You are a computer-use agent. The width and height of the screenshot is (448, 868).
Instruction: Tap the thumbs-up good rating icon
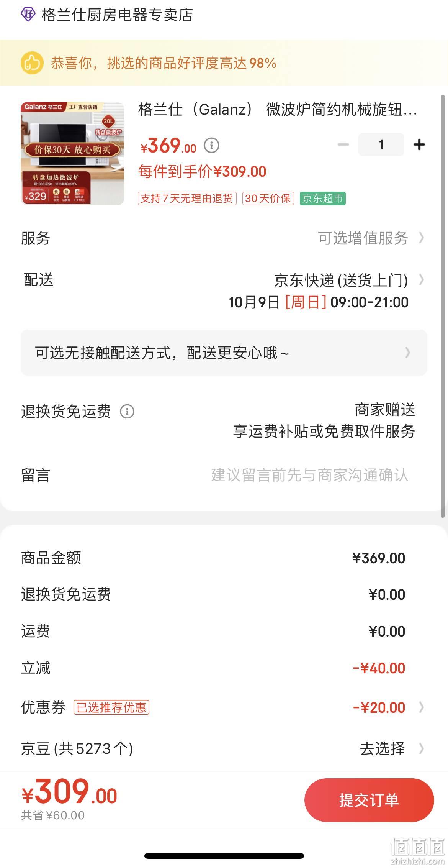32,63
